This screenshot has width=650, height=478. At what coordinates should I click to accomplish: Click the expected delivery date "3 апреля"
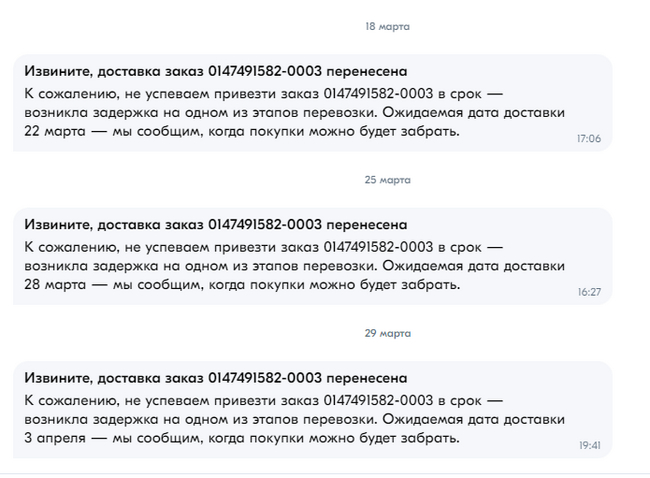point(52,437)
